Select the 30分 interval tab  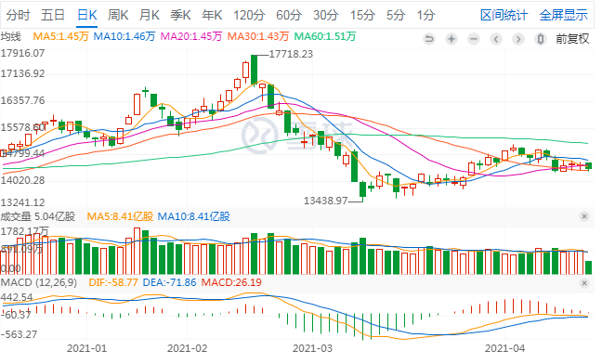click(x=325, y=15)
